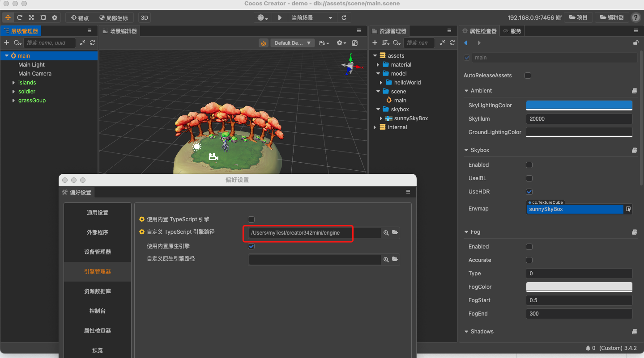This screenshot has height=358, width=644.
Task: Open the 层级管理器 panel menu icon
Action: (90, 30)
